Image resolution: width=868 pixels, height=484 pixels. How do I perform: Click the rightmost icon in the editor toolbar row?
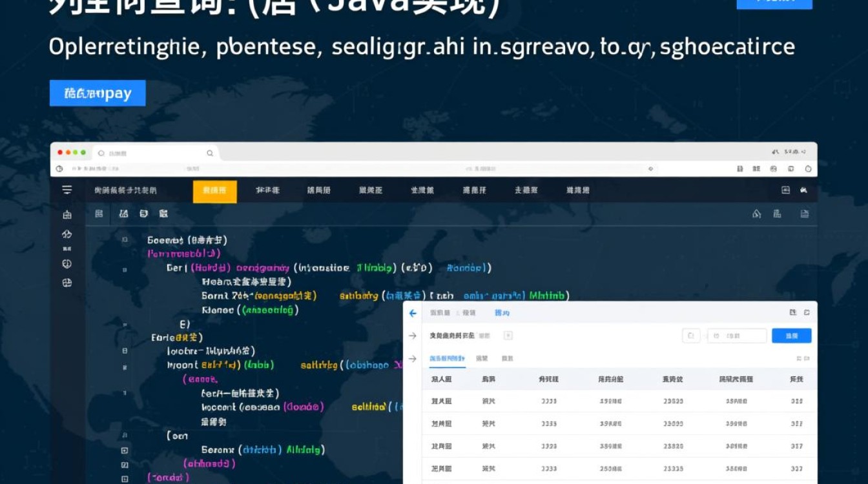(805, 214)
